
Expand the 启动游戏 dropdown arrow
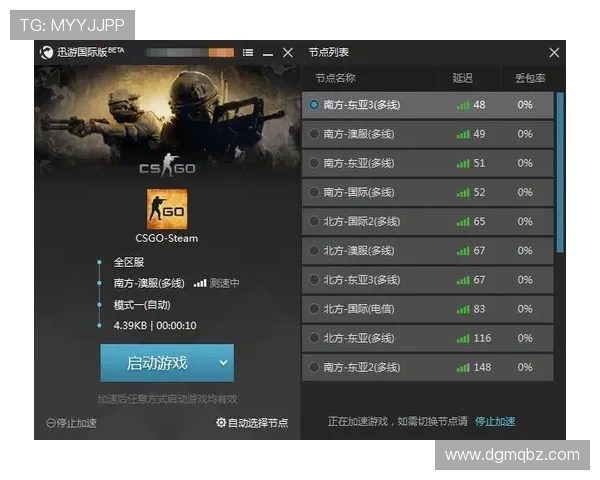click(223, 363)
